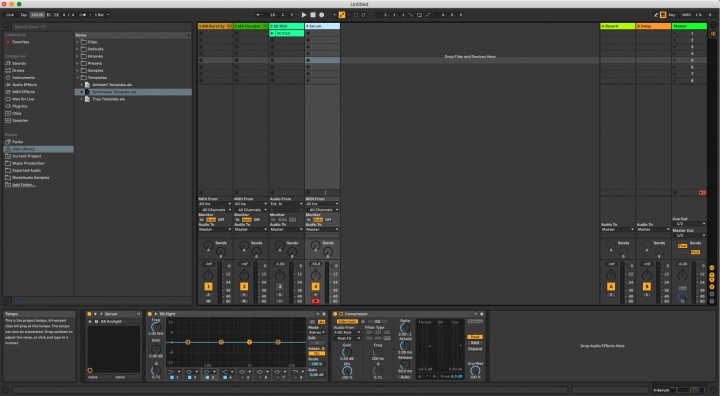
Task: Click the Key map mode button
Action: (x=672, y=15)
